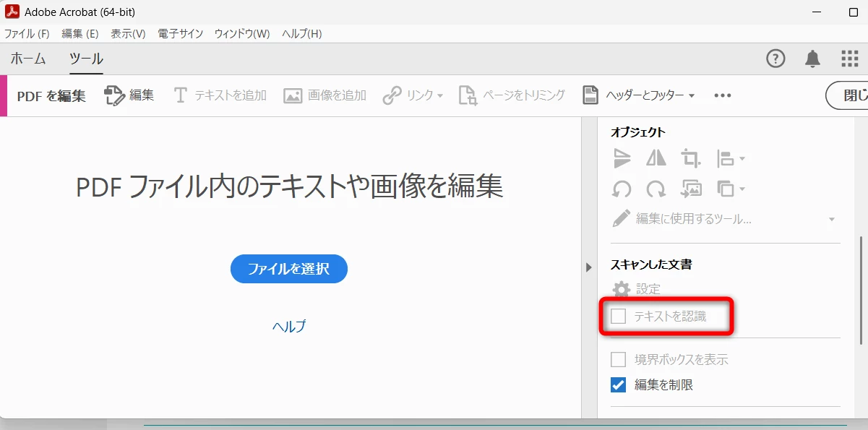This screenshot has width=868, height=430.
Task: Click the replace image icon
Action: (x=691, y=189)
